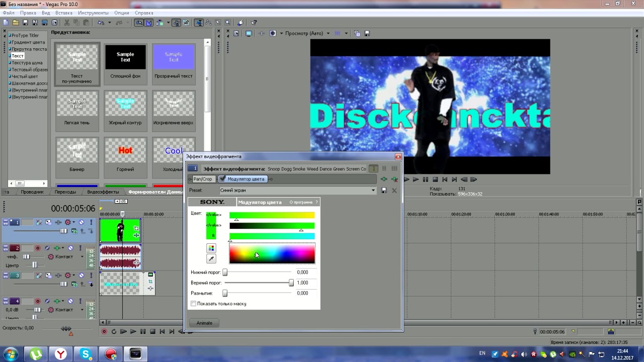Open plug-in chain icon in effect dialog
The image size is (644, 362).
point(384,179)
